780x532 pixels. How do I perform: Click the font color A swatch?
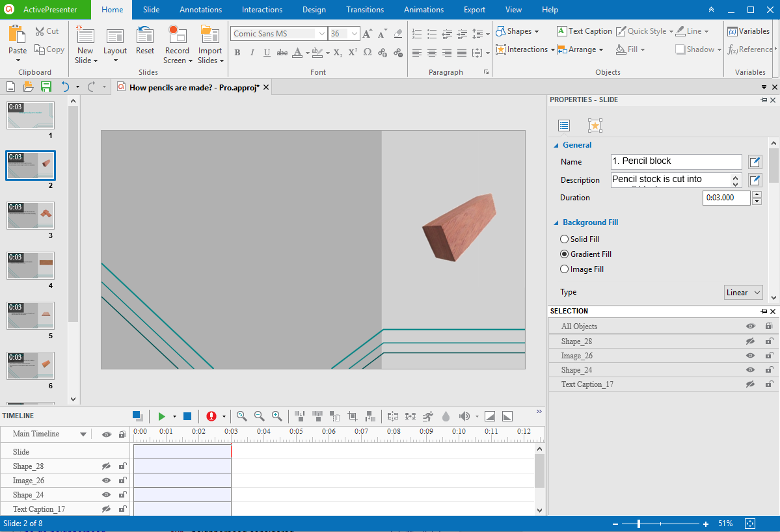tap(297, 52)
